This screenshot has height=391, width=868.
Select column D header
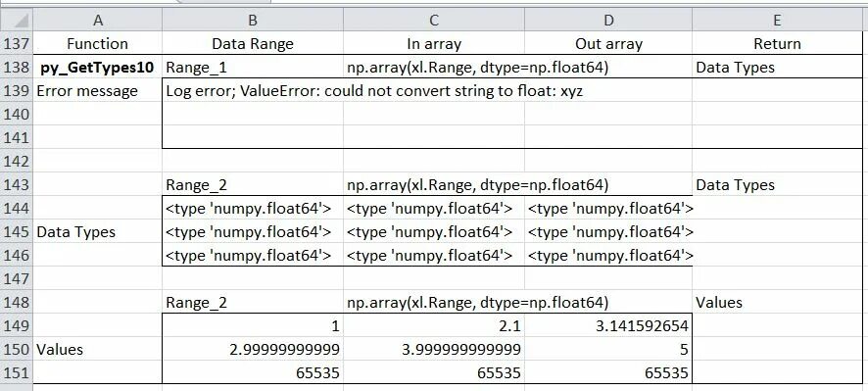click(607, 20)
